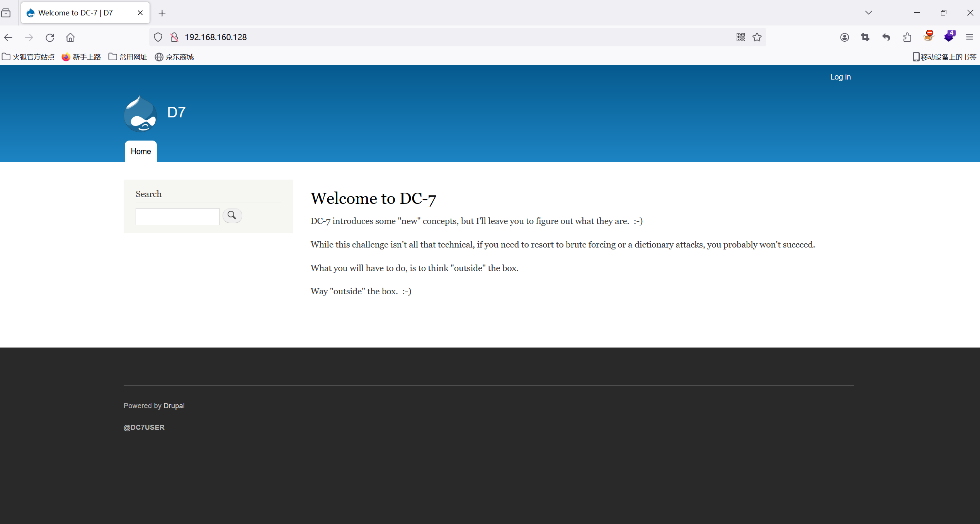
Task: Go to browser home page icon
Action: (x=70, y=37)
